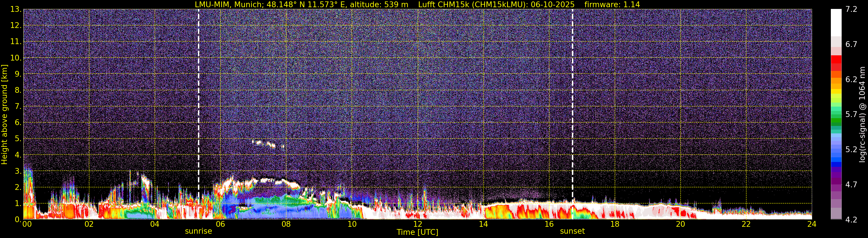
Task: Click the height axis tick label '0.'
Action: pyautogui.click(x=18, y=220)
